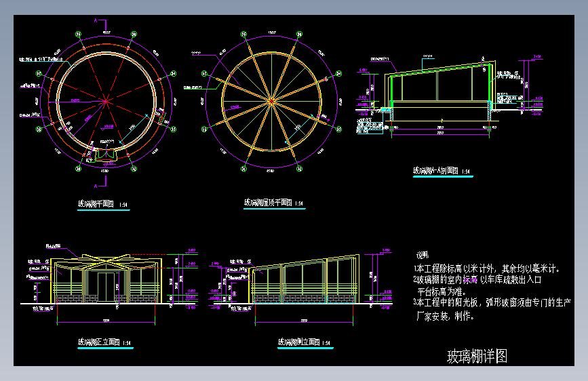The height and width of the screenshot is (381, 588).
Task: Click the note line "平台标高为准。"
Action: click(442, 292)
